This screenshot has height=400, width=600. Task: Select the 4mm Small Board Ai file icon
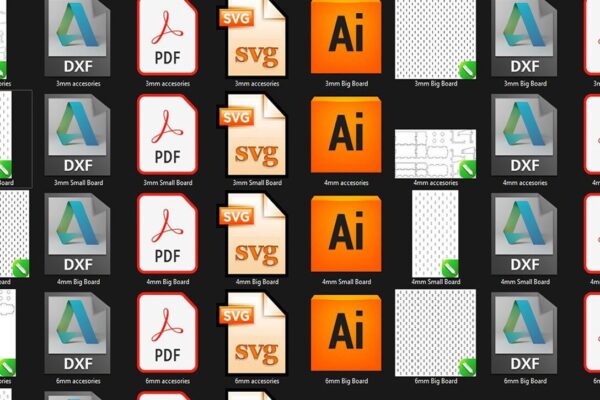point(346,234)
